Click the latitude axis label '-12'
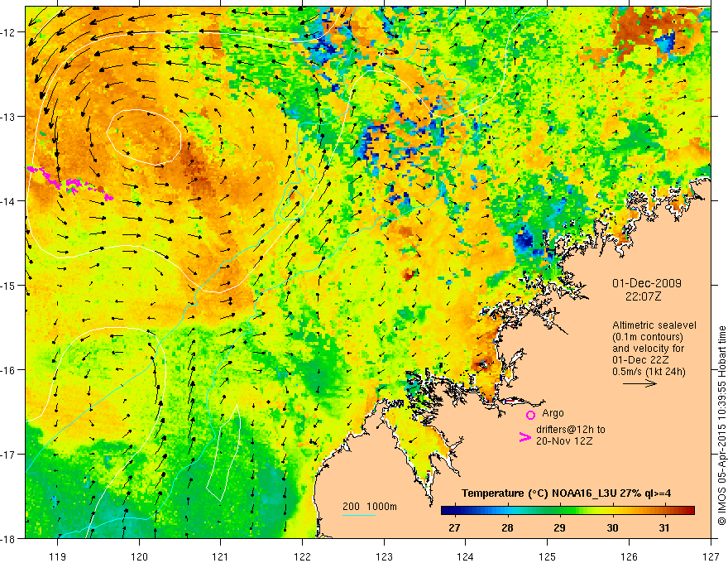Screen dimensions: 728x563 10,32
